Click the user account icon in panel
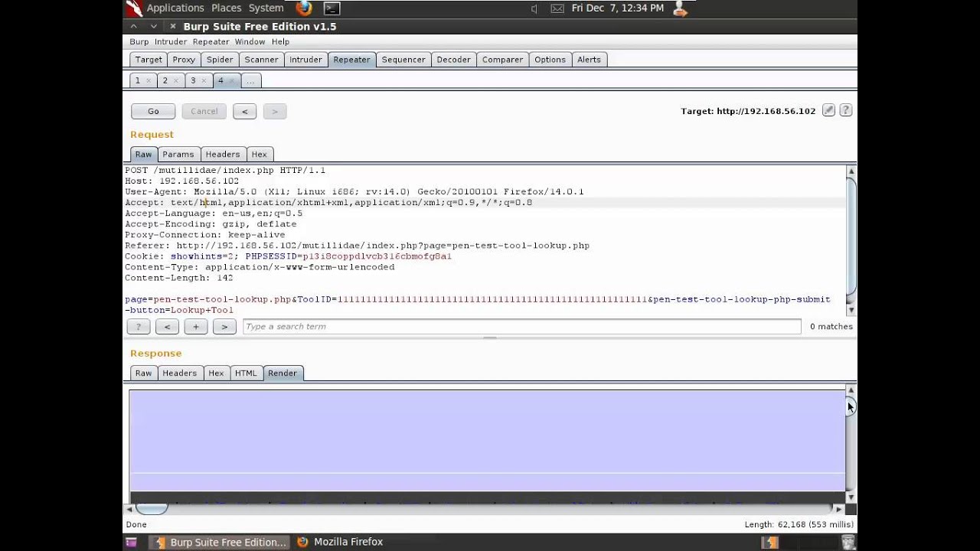This screenshot has width=980, height=551. click(679, 8)
